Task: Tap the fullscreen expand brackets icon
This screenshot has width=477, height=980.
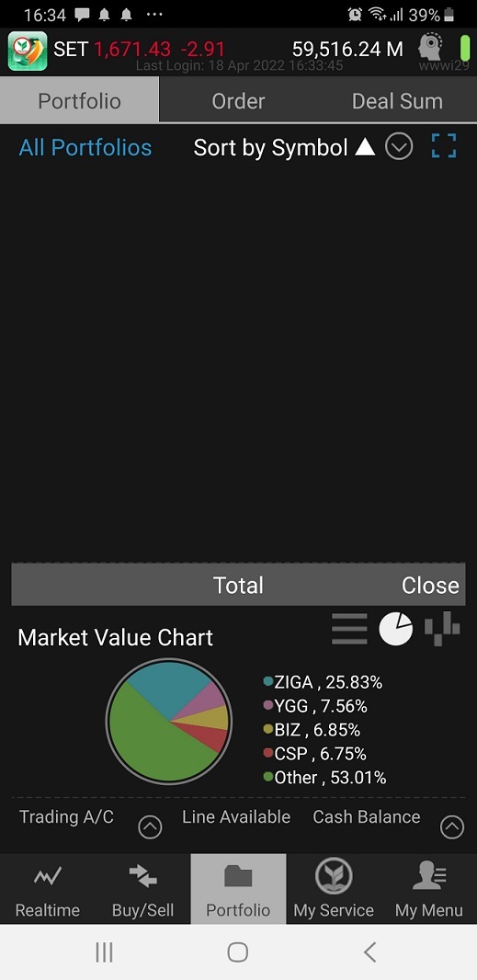Action: click(444, 146)
